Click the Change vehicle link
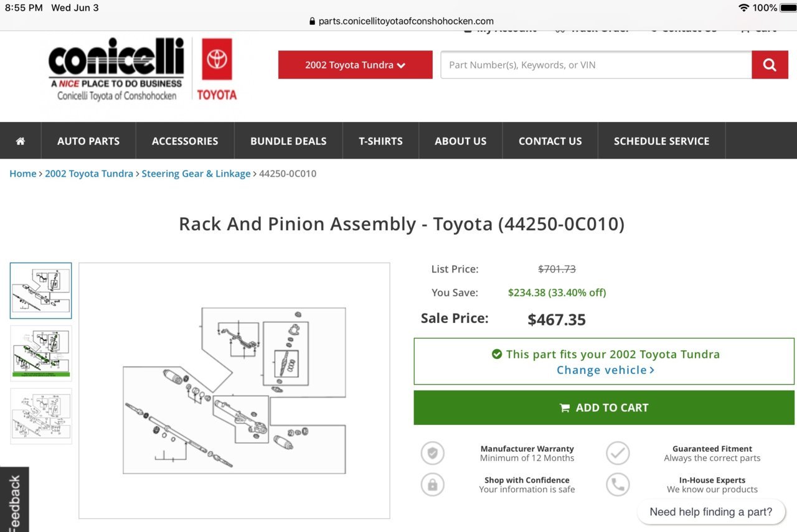This screenshot has width=797, height=532. click(x=605, y=370)
